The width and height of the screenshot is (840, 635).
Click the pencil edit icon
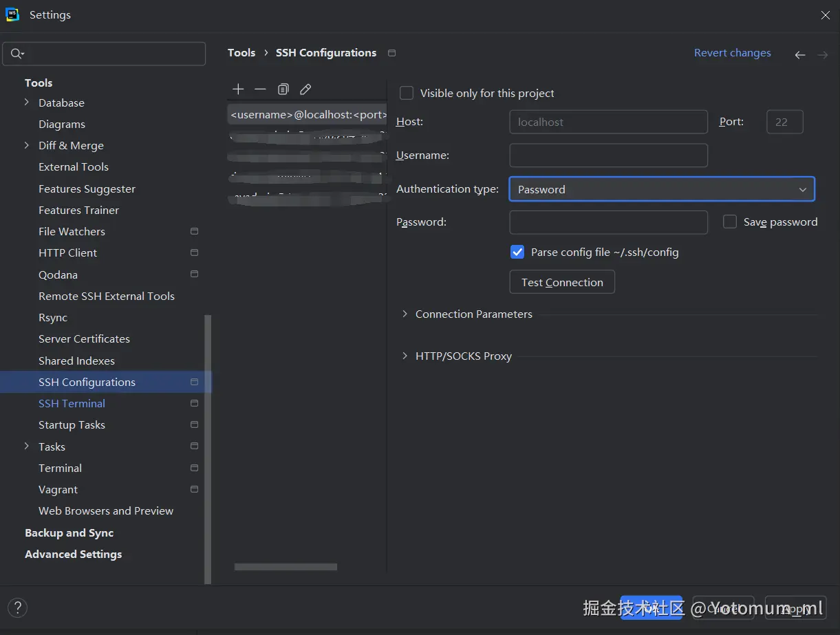(x=306, y=89)
